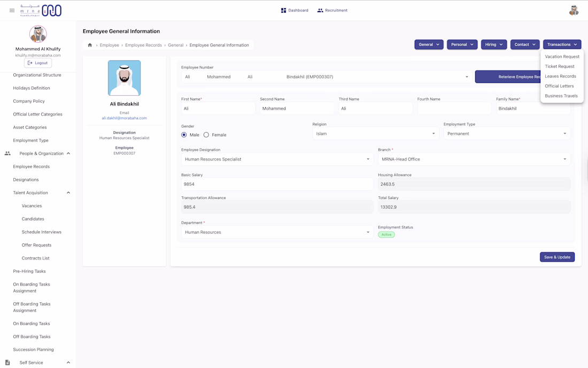This screenshot has height=368, width=588.
Task: Open Succession Planning in sidebar
Action: [x=33, y=350]
